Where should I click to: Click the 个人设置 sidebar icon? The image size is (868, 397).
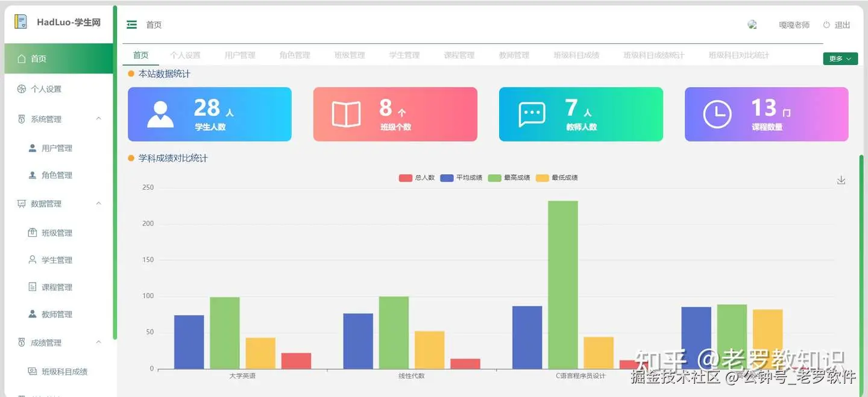(x=22, y=89)
